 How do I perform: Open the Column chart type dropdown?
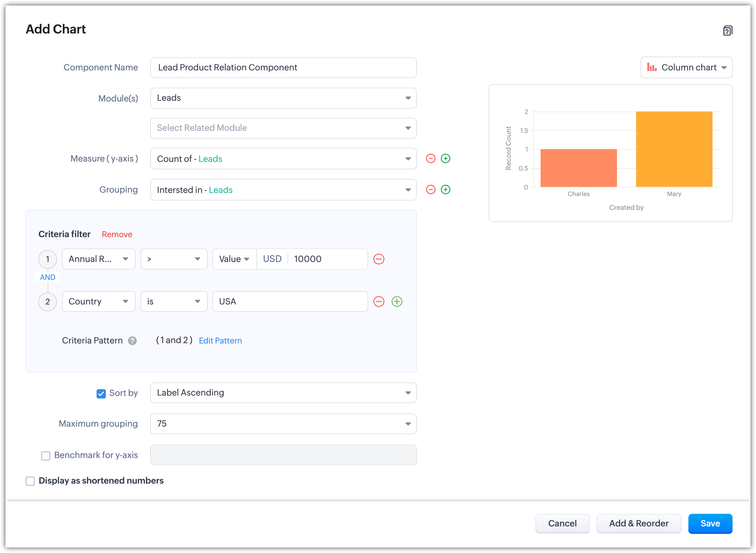pos(686,67)
